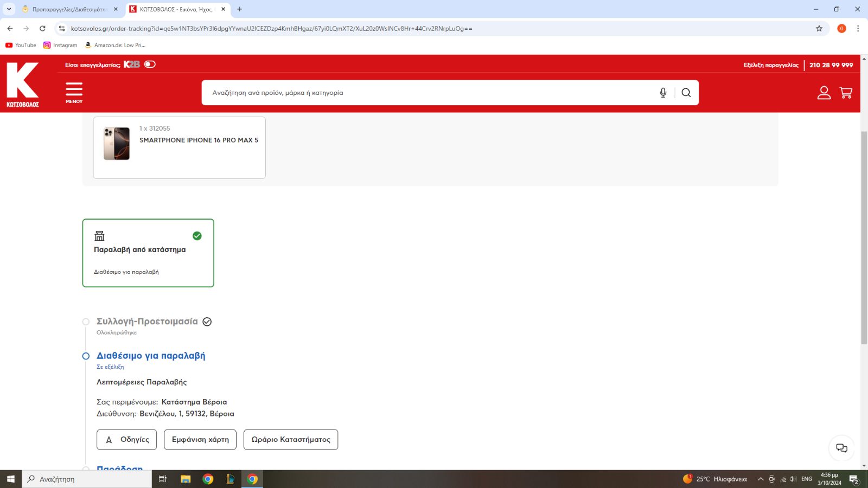Click the grey step circle for Συλλογή-Προετοιμασία

(x=86, y=322)
